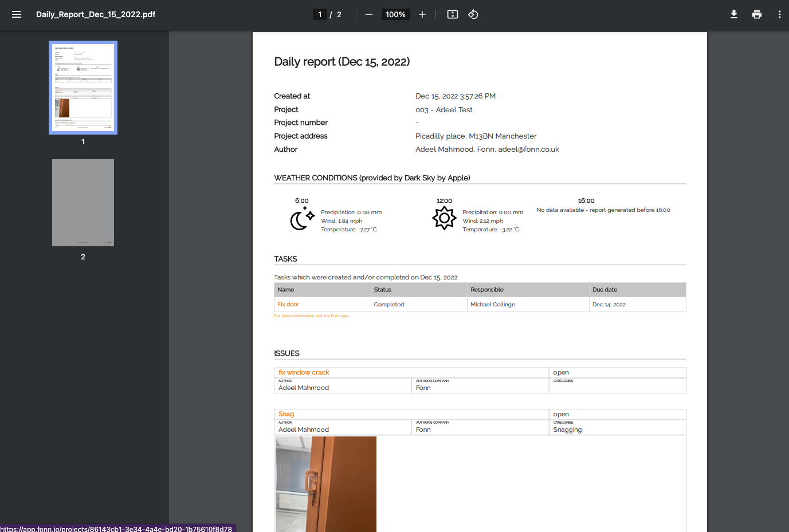Click the 'Daily report (Dec 15, 2022)' heading
Screen dimensions: 789x532
342,62
